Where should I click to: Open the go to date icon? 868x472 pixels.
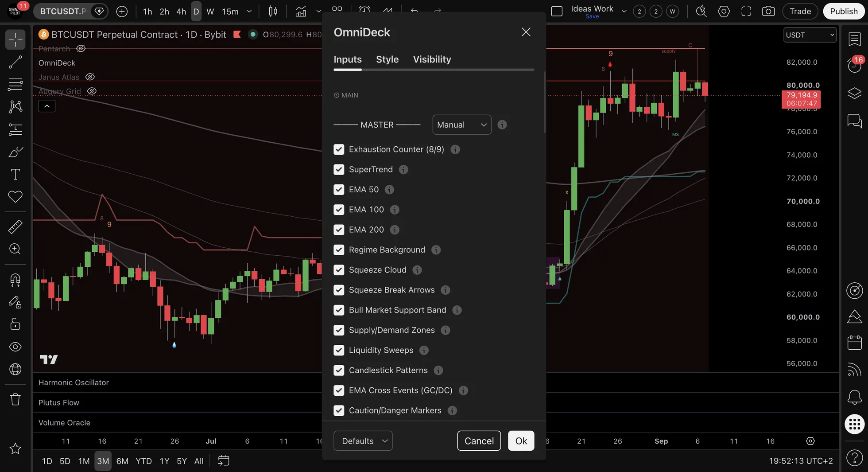[224, 461]
